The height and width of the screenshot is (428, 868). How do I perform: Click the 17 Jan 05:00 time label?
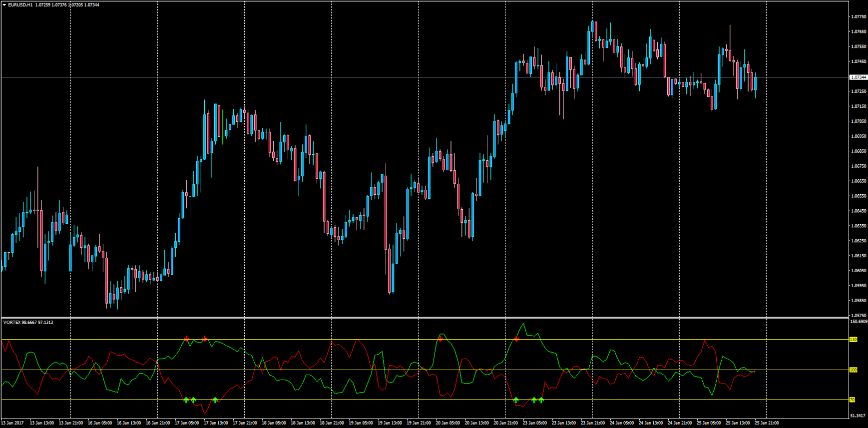click(x=187, y=423)
